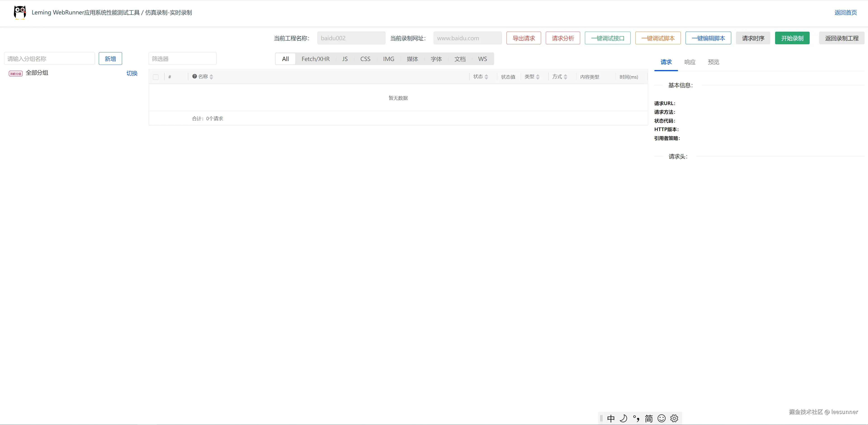Click the 返回首页 link
The image size is (868, 425).
(845, 12)
